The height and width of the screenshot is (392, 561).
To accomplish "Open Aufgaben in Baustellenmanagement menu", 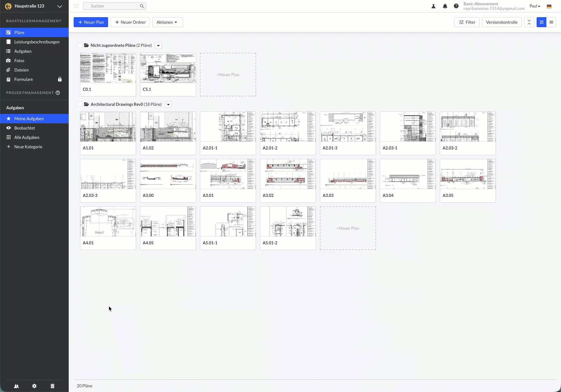I will [23, 51].
